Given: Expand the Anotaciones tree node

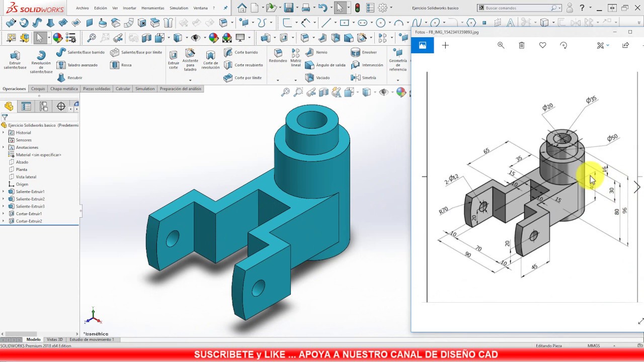Looking at the screenshot, I should coord(4,147).
